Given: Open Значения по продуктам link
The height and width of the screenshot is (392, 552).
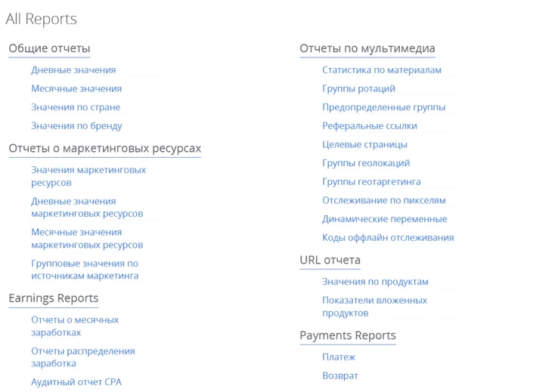Looking at the screenshot, I should 375,282.
